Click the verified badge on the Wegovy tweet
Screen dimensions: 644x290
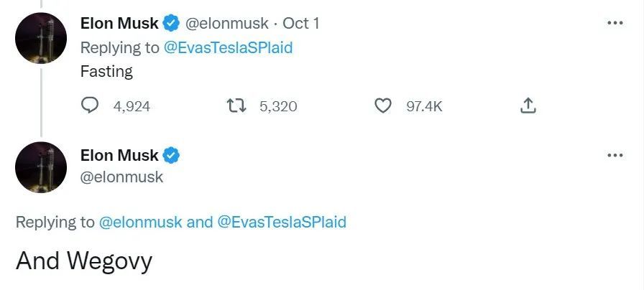(171, 155)
